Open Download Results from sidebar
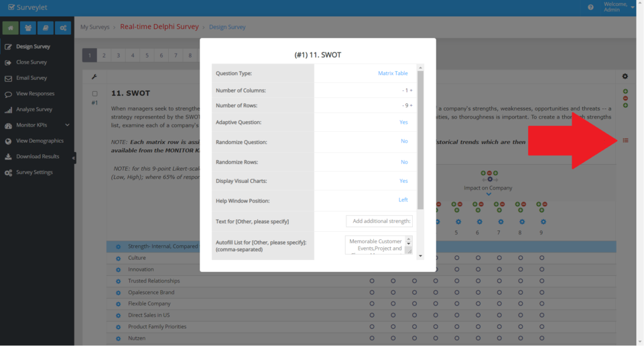 click(38, 157)
